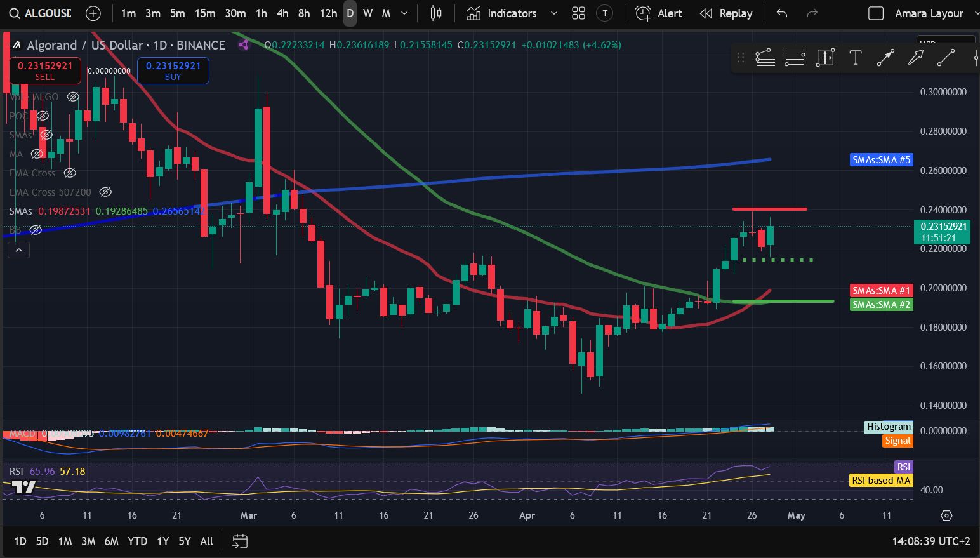
Task: Switch to the monthly M interval
Action: (386, 13)
